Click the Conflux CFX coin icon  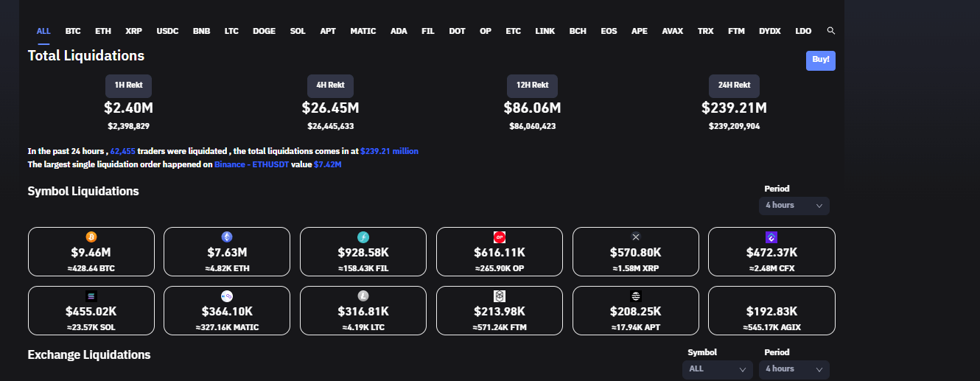tap(771, 237)
